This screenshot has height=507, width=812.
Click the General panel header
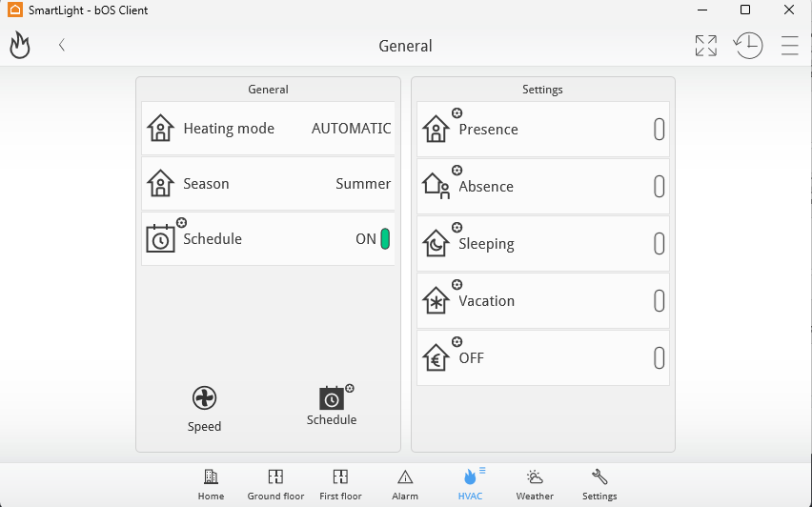point(268,90)
